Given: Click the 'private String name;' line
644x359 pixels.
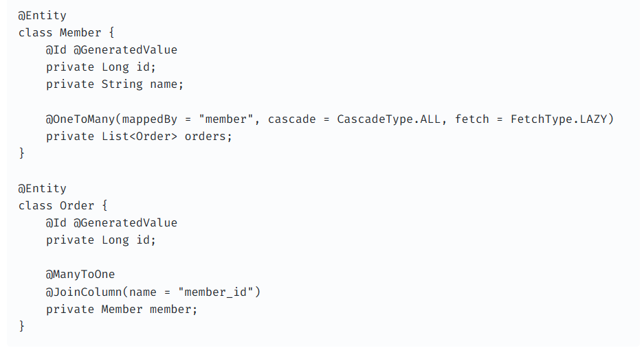Looking at the screenshot, I should click(x=115, y=84).
